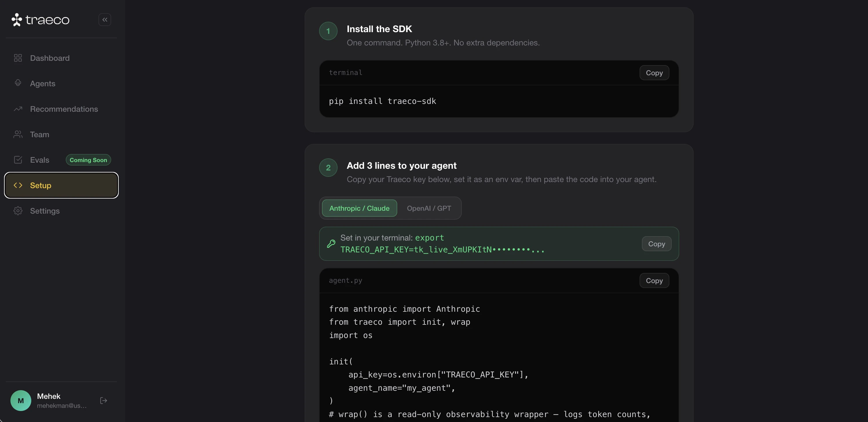Click the Agents icon in the sidebar
This screenshot has width=868, height=422.
tap(18, 83)
